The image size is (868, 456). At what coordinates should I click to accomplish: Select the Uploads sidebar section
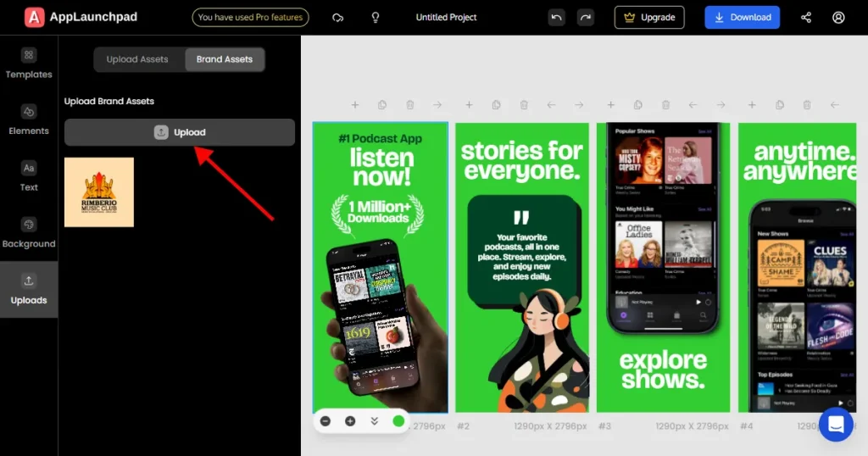pos(29,289)
